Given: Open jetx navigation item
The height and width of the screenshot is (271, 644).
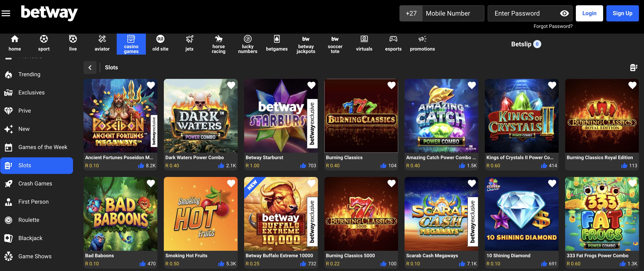Looking at the screenshot, I should tap(190, 44).
